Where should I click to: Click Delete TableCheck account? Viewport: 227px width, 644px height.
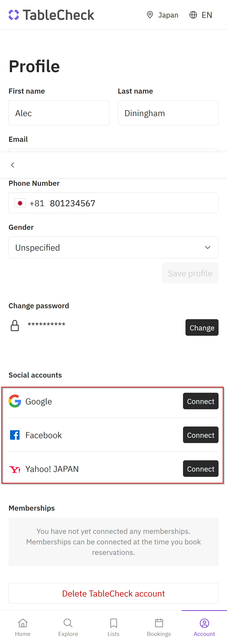[113, 593]
